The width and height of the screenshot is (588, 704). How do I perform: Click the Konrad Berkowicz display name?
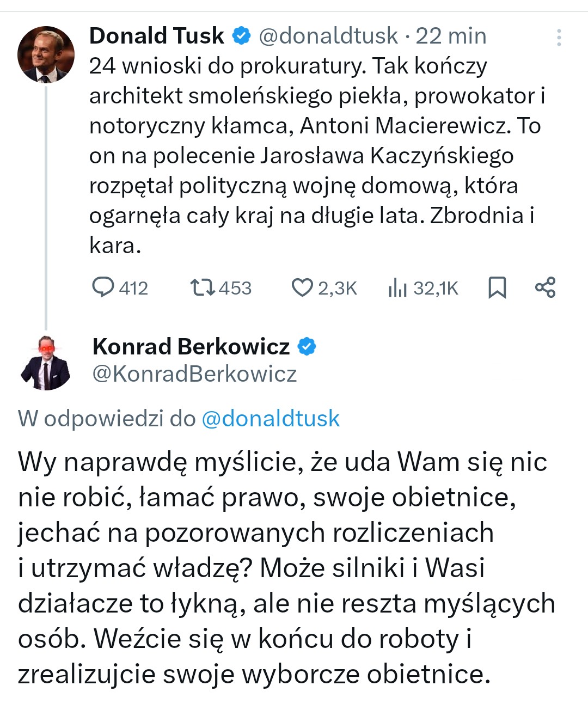[x=191, y=346]
